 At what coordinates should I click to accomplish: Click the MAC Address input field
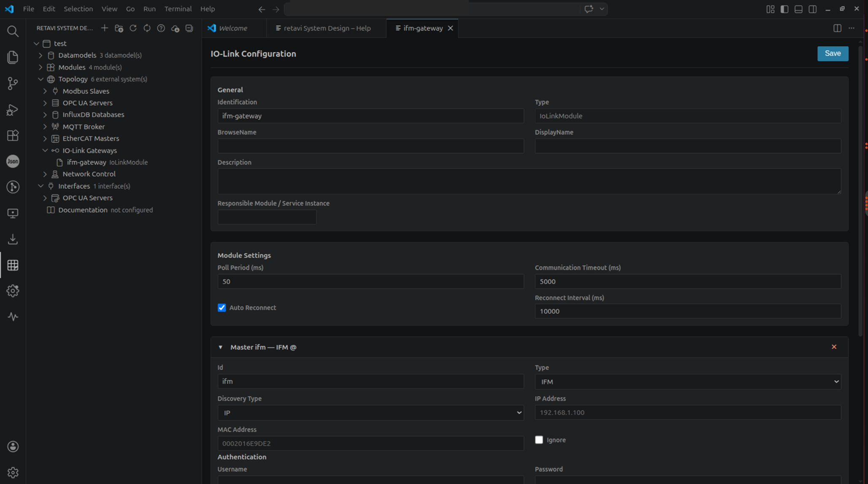(x=370, y=443)
